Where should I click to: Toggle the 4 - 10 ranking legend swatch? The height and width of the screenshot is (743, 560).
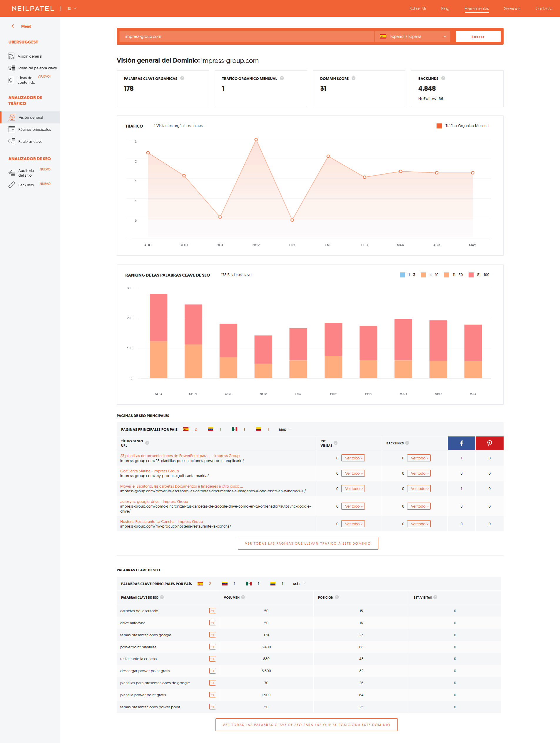point(423,275)
